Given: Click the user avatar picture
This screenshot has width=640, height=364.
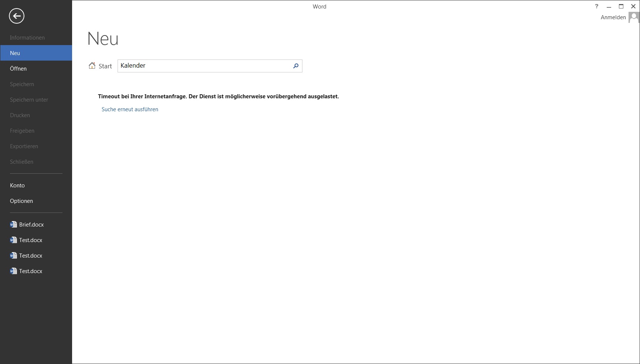Looking at the screenshot, I should (x=634, y=17).
